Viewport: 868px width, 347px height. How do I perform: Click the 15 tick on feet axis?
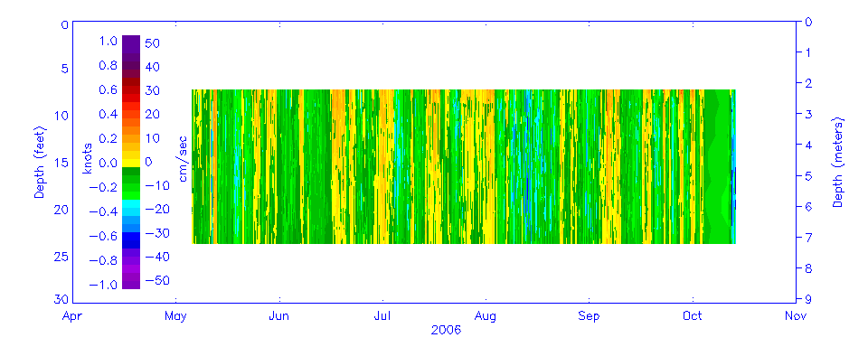[61, 163]
